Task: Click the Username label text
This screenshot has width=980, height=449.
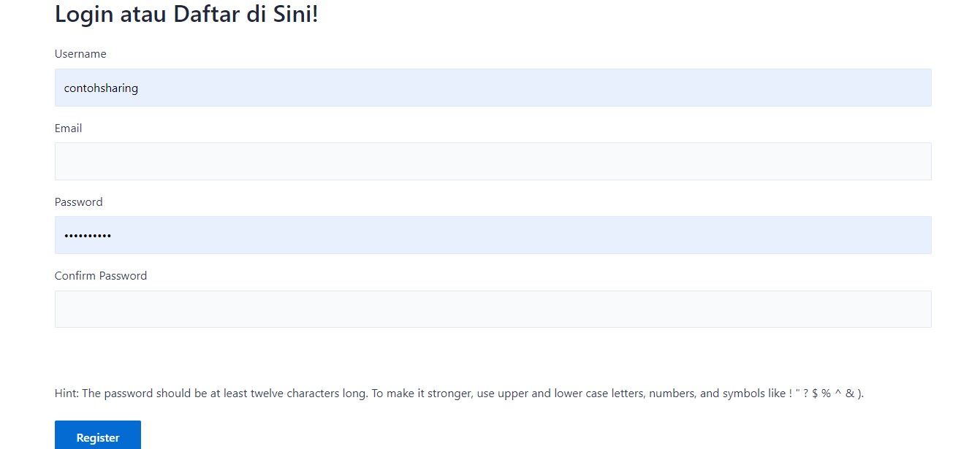Action: [80, 54]
